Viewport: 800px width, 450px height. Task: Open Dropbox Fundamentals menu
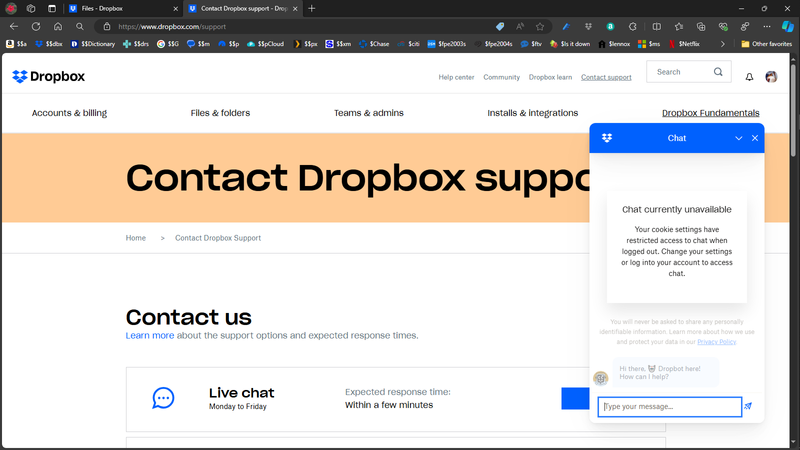711,113
